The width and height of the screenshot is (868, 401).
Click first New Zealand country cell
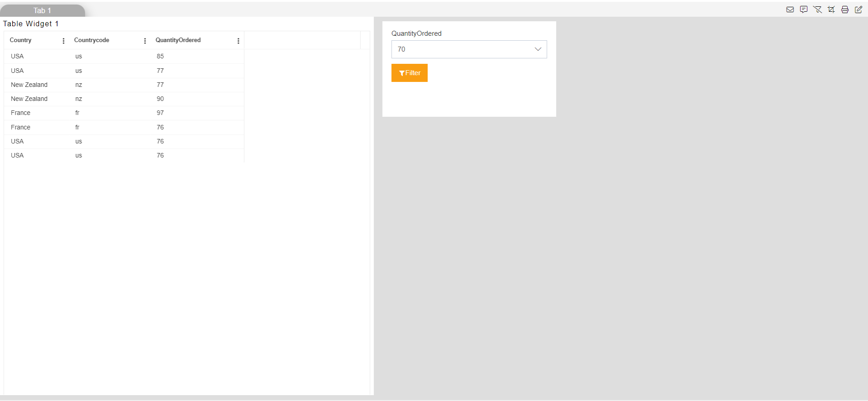pos(29,85)
